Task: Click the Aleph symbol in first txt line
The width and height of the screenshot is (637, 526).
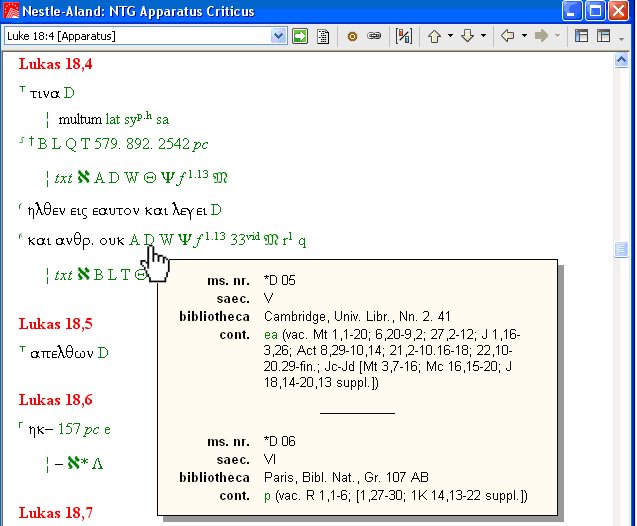Action: pos(83,177)
